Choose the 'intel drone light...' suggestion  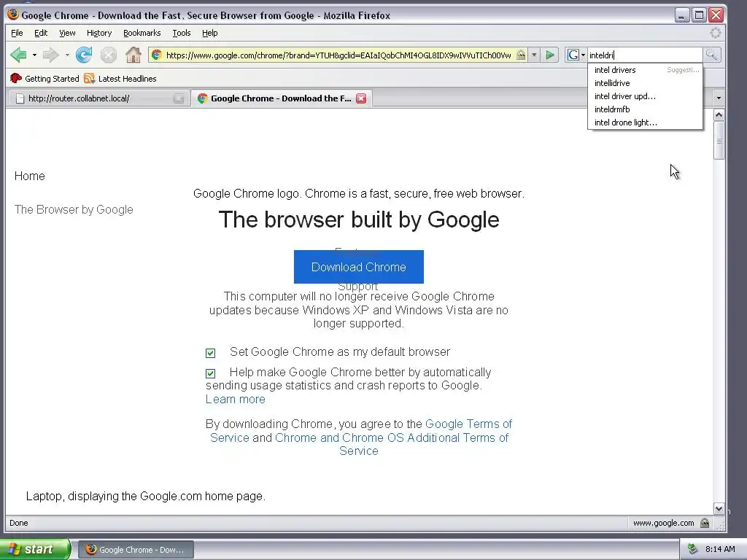click(x=645, y=122)
